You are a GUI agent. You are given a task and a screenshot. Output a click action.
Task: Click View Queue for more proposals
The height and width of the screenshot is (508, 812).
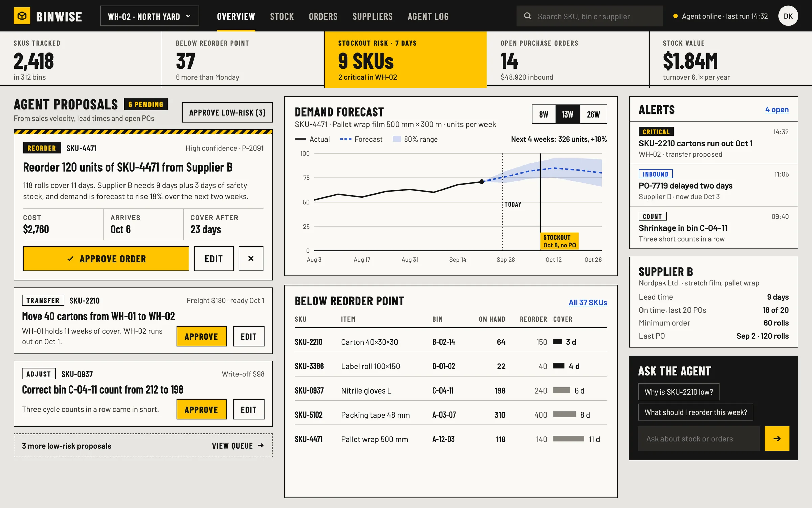238,446
